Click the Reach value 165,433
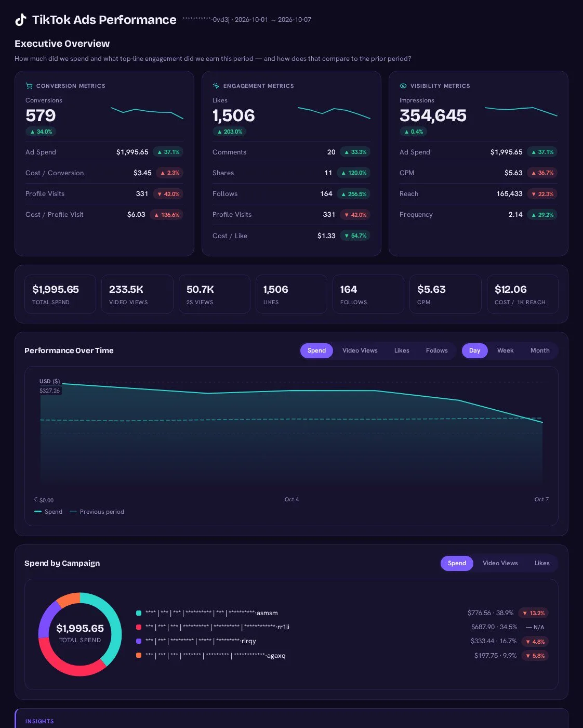583x728 pixels. [x=509, y=193]
